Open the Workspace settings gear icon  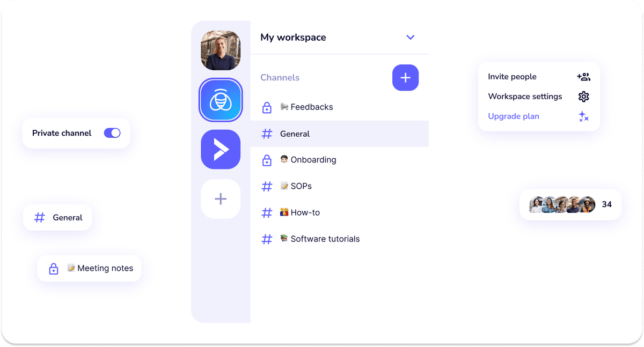(x=583, y=97)
